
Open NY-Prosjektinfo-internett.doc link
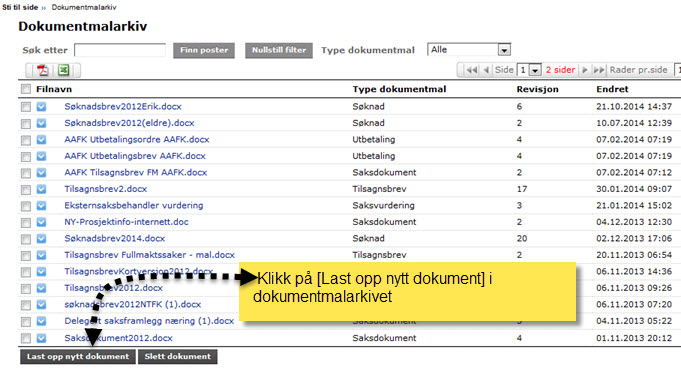tap(126, 222)
